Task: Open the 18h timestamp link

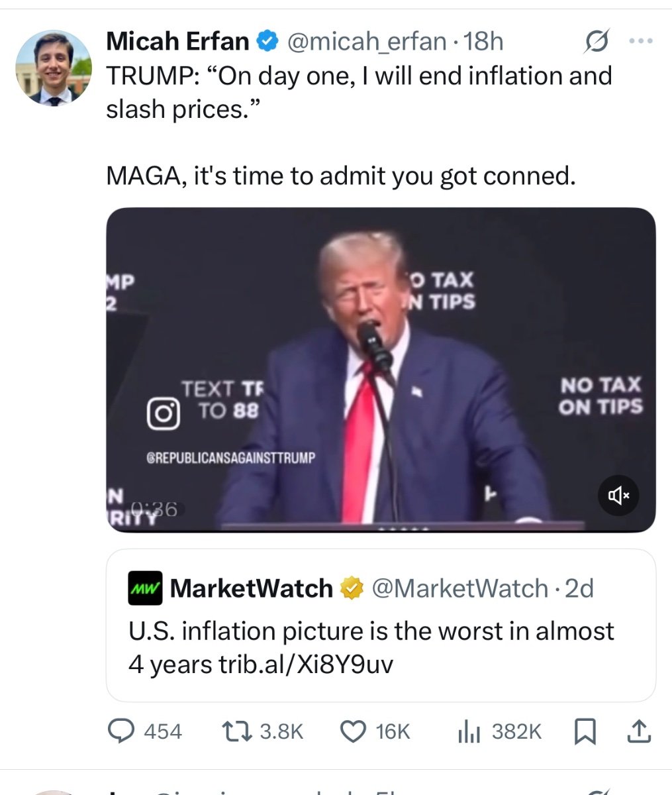Action: pyautogui.click(x=484, y=42)
